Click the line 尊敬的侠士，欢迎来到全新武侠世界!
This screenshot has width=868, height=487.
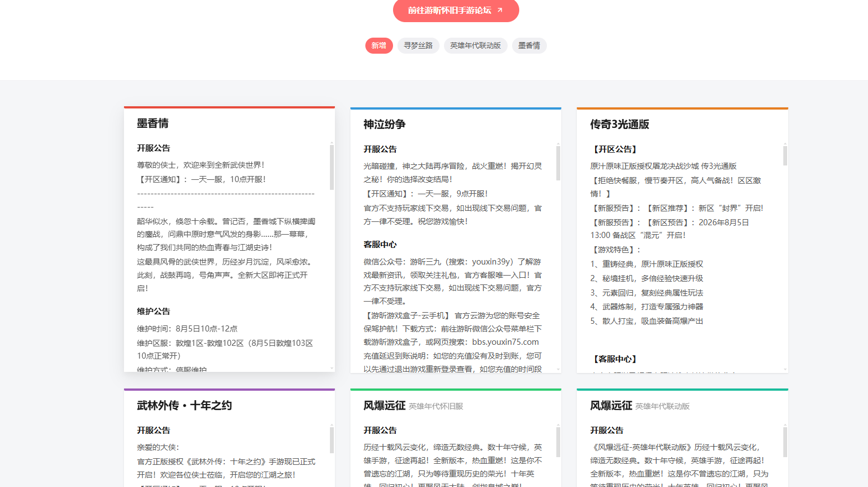201,165
